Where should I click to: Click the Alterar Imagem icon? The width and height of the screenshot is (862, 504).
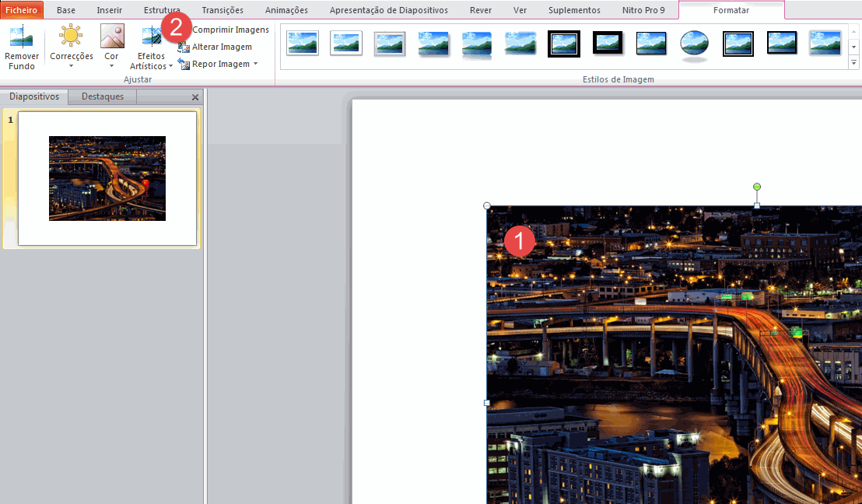pos(184,47)
